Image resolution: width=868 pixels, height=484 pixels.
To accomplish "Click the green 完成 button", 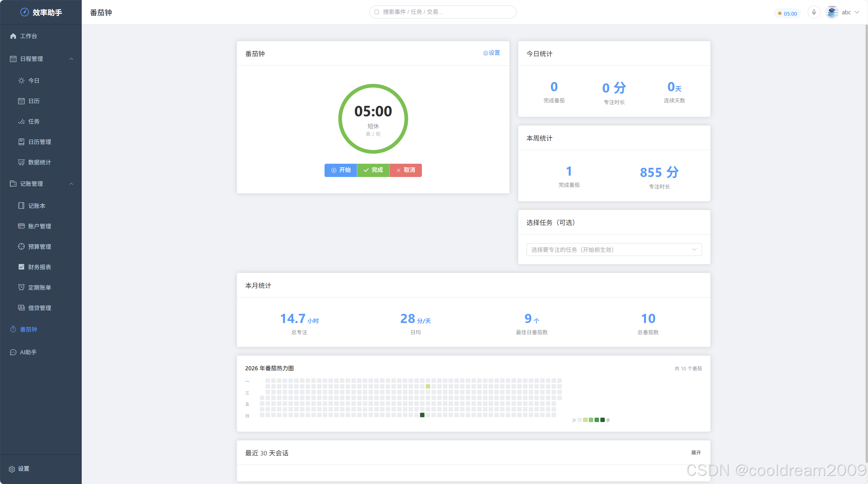I will click(373, 170).
